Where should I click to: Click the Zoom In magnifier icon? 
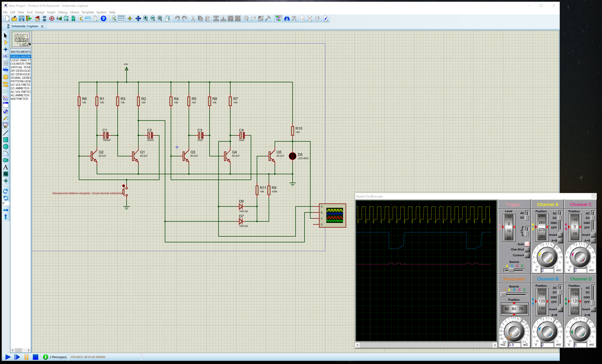(x=146, y=19)
